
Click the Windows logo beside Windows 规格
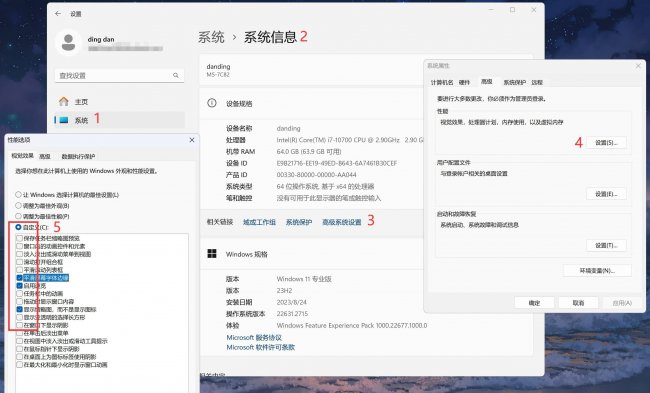tap(212, 254)
